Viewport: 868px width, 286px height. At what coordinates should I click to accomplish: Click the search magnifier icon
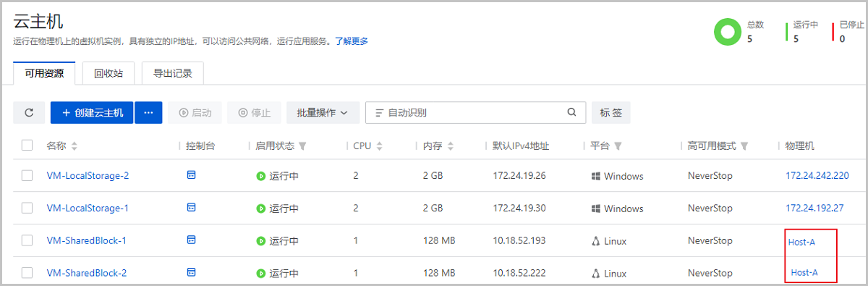(x=571, y=112)
